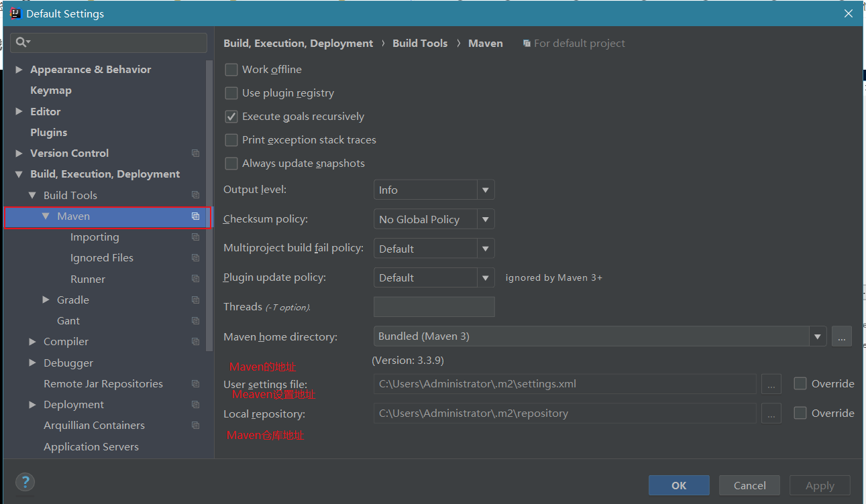Browse for Maven home directory
The height and width of the screenshot is (504, 866).
pos(842,336)
